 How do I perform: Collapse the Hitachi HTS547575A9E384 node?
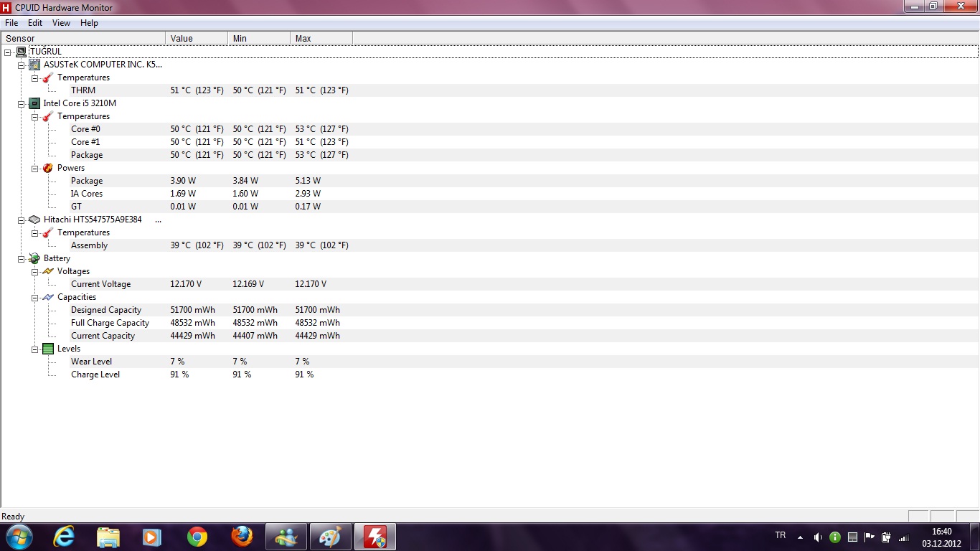(x=22, y=220)
